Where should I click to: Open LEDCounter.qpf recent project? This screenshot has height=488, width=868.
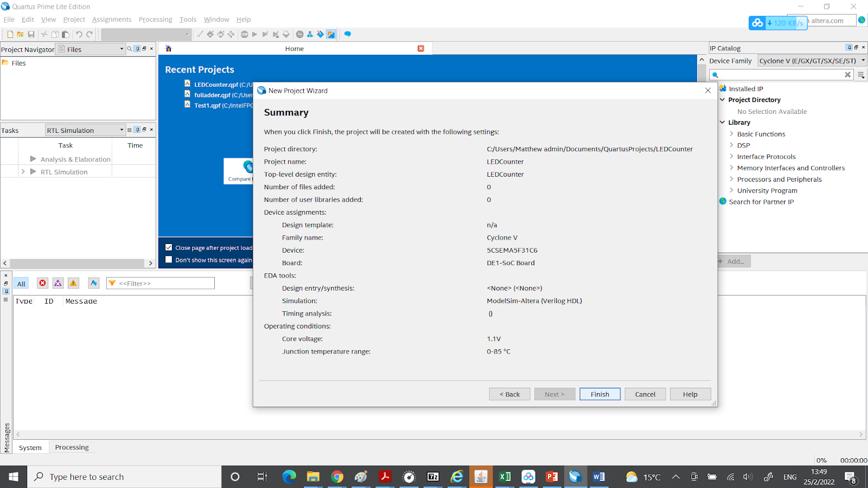pyautogui.click(x=216, y=85)
